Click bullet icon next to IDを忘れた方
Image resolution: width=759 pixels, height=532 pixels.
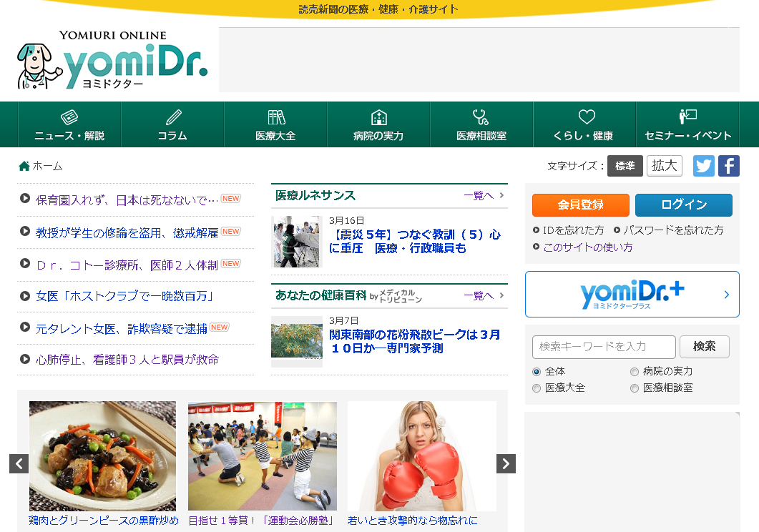(x=536, y=230)
